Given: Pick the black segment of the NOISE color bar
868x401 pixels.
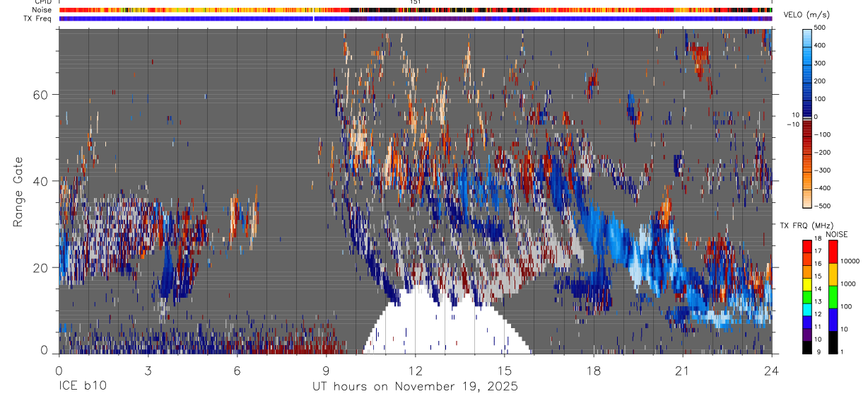Looking at the screenshot, I should point(833,342).
